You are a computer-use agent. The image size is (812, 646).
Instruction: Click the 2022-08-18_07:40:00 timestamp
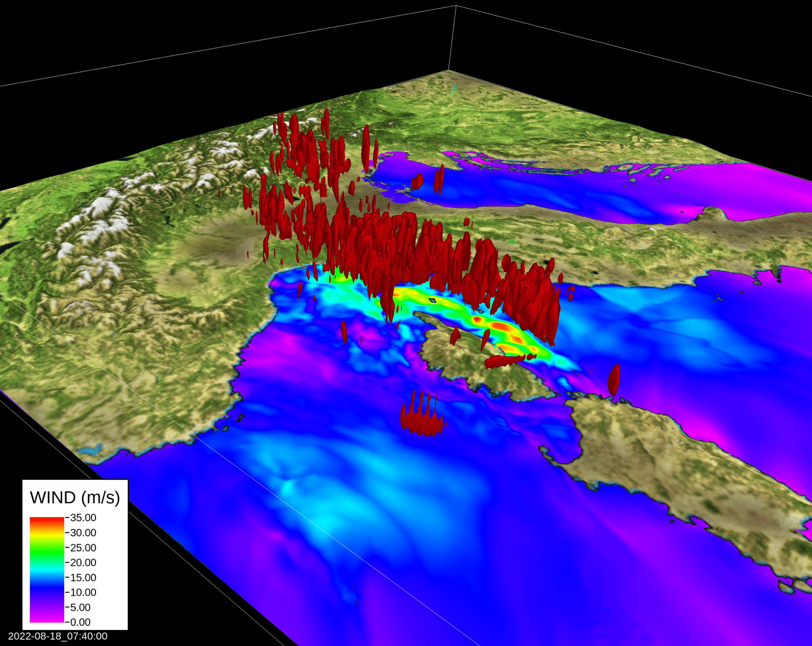tap(57, 636)
